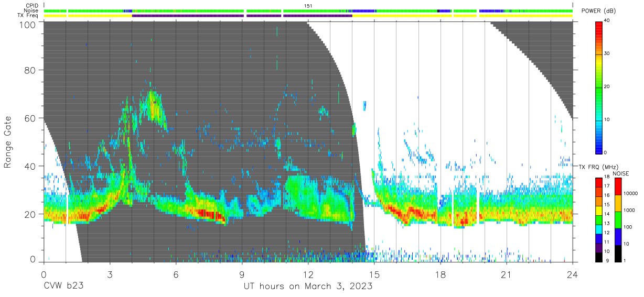644x297 pixels.
Task: Click the 15 tick on the UT hours axis
Action: tap(374, 274)
